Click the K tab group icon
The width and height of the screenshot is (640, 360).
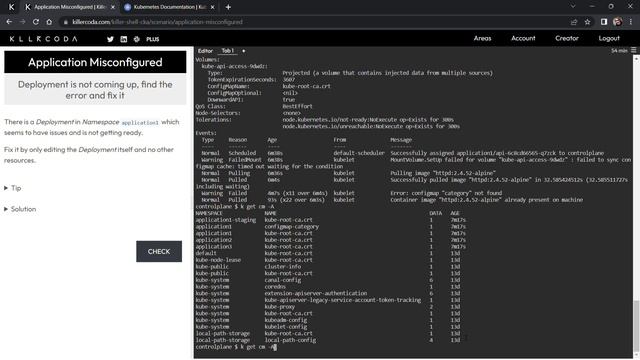pyautogui.click(x=11, y=7)
